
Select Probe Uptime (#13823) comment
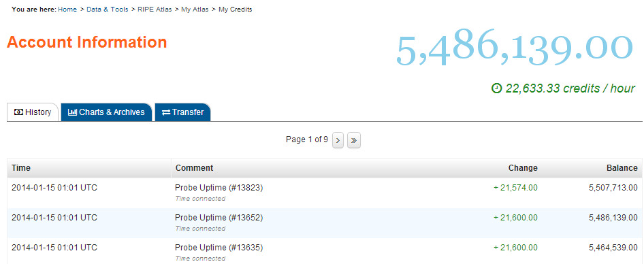[219, 188]
